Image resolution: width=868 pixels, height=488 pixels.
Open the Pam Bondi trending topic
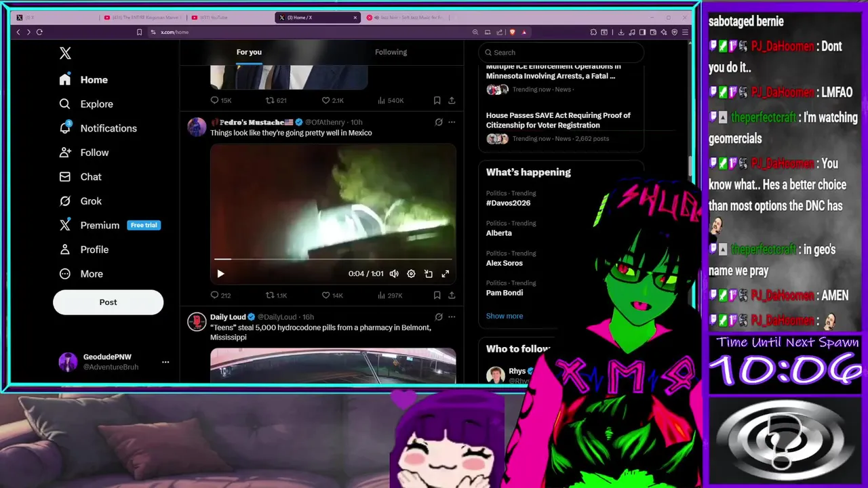click(505, 293)
